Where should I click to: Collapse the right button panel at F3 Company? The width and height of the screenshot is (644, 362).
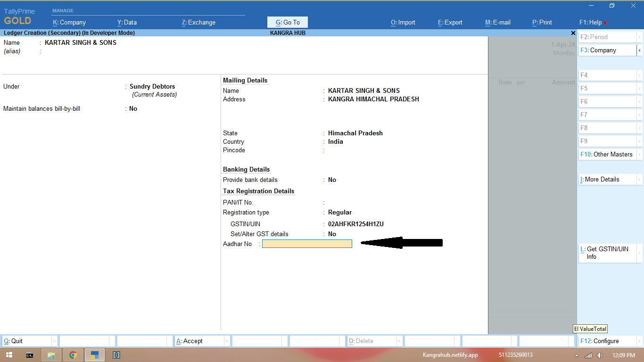[x=640, y=50]
